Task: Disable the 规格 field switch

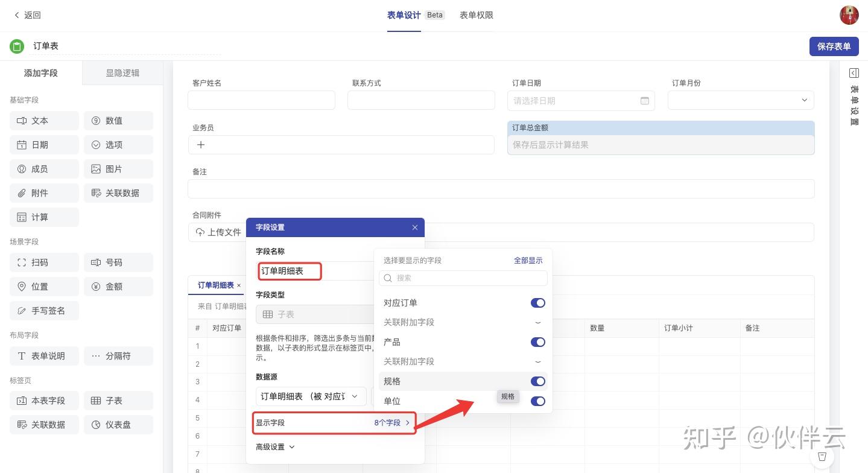Action: [x=537, y=381]
